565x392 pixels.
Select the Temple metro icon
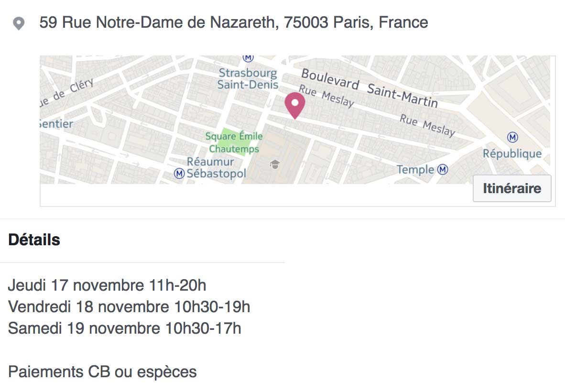click(x=443, y=169)
